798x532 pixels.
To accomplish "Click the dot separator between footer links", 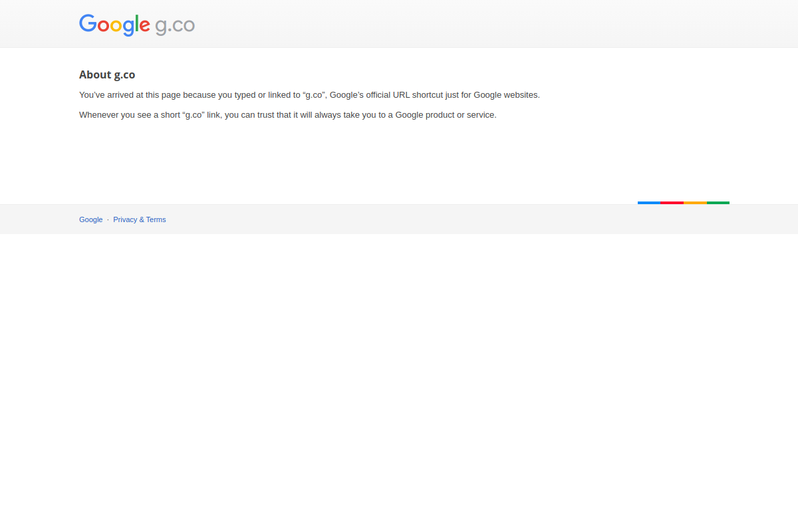I will [x=108, y=219].
